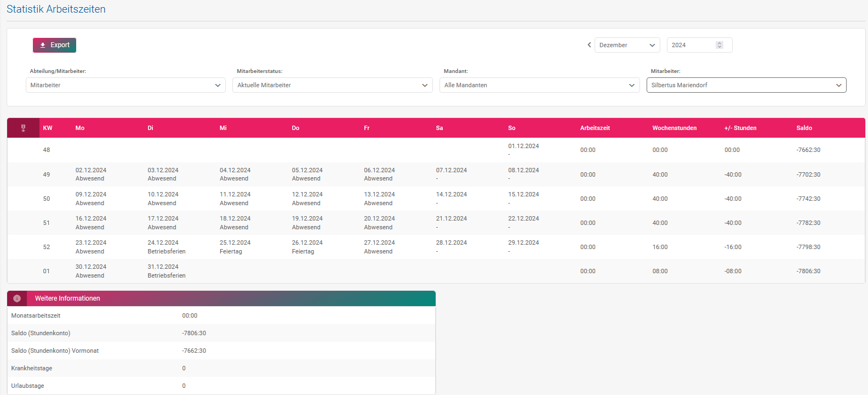
Task: Click the Wochenstunden column header
Action: tap(675, 128)
